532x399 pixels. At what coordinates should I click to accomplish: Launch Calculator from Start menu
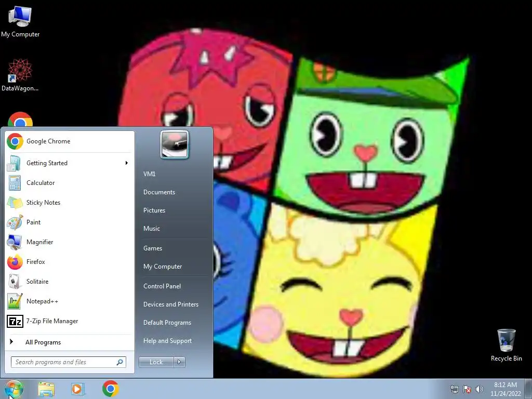(69, 183)
